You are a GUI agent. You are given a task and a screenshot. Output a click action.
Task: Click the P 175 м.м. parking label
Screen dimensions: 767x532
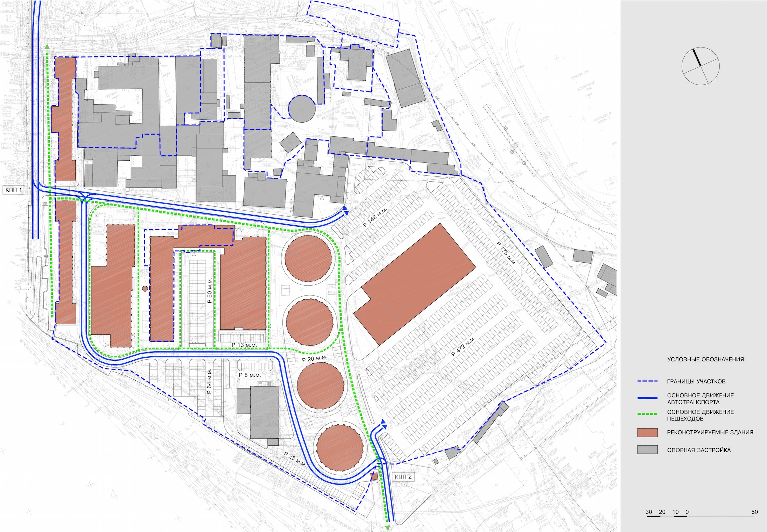pyautogui.click(x=506, y=253)
